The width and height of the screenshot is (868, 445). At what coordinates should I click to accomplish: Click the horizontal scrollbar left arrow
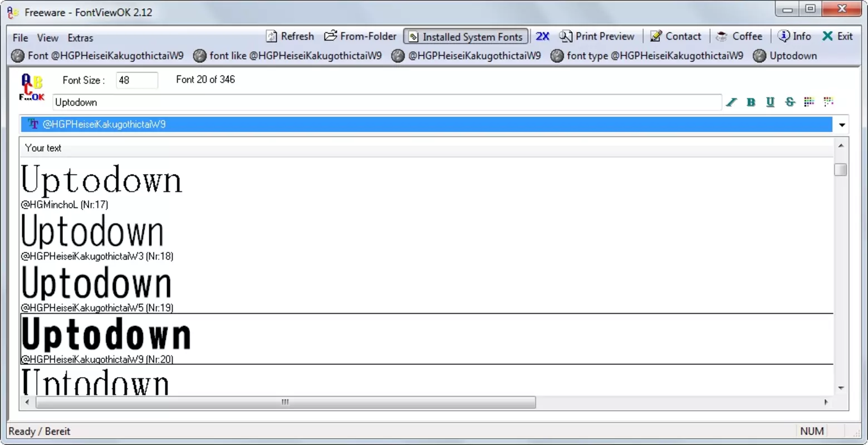coord(27,402)
